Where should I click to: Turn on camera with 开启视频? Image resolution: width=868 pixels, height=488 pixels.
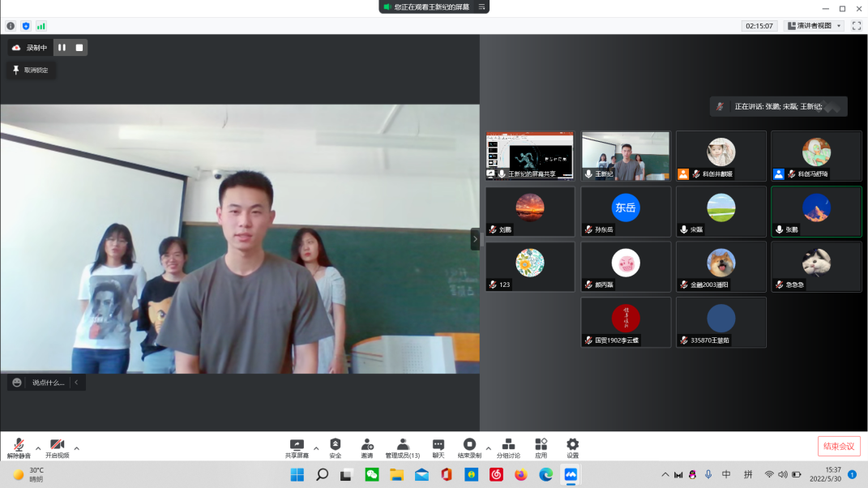tap(57, 447)
